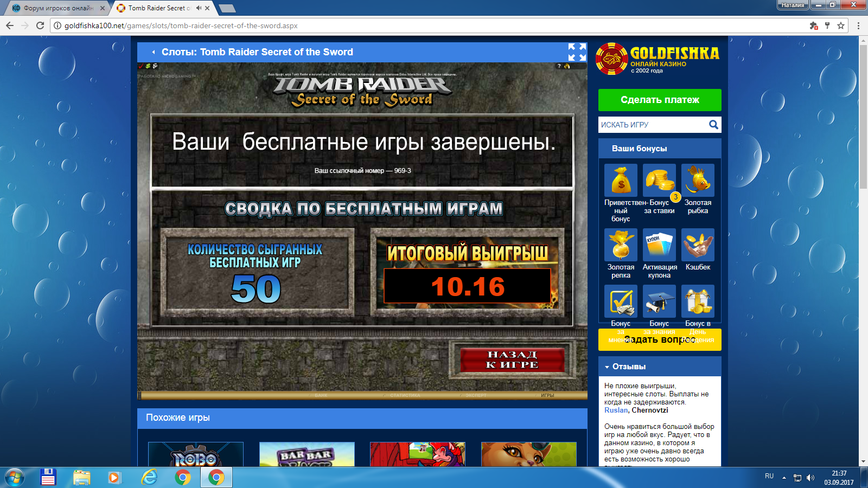Open the Robo similar game thumbnail
Viewport: 868px width, 488px height.
pos(196,454)
